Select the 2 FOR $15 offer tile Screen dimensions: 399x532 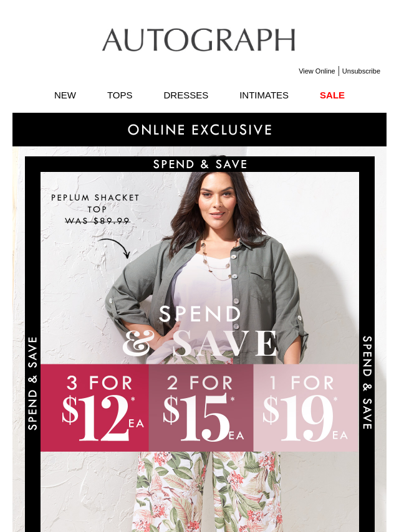pos(201,408)
